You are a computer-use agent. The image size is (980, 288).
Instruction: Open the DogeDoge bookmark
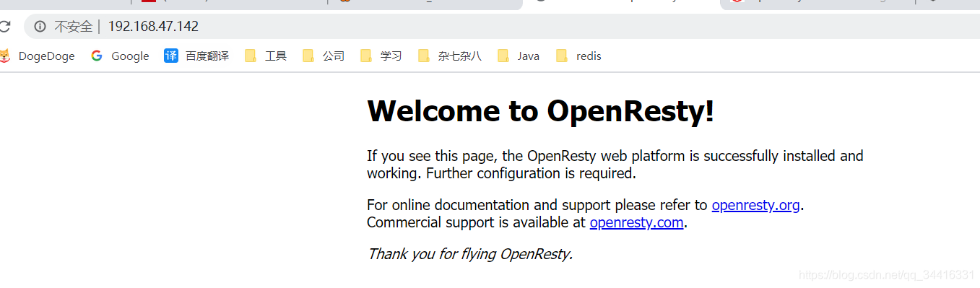coord(37,56)
